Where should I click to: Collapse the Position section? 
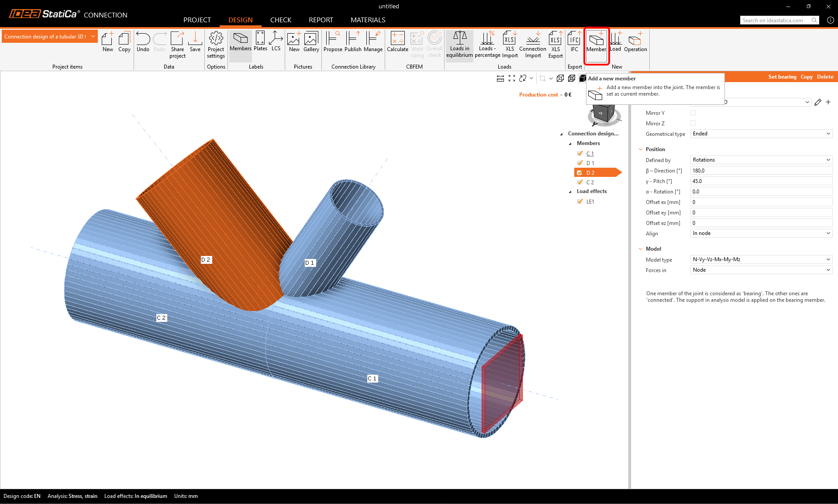click(641, 149)
